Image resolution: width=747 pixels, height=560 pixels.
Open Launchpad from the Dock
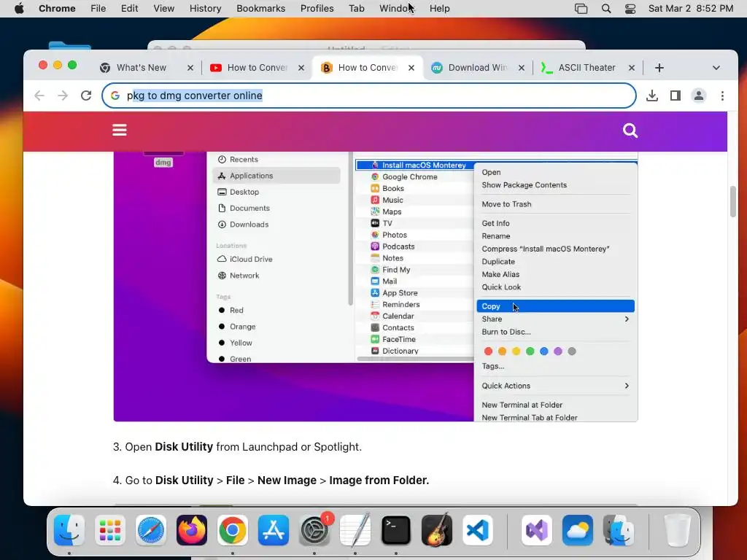110,530
